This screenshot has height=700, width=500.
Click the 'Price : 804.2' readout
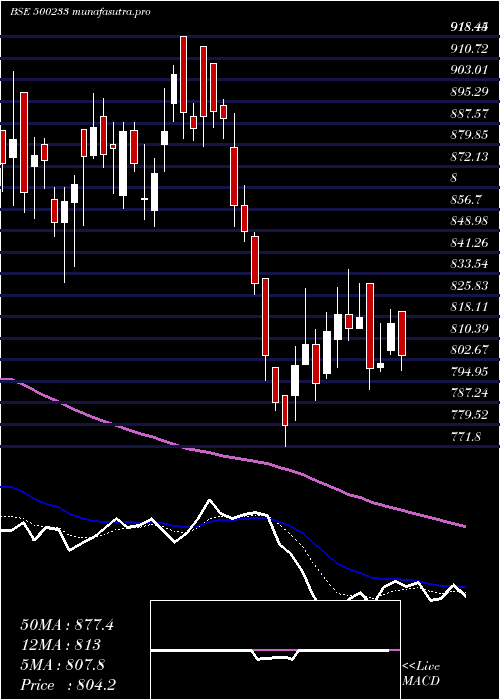(x=66, y=685)
